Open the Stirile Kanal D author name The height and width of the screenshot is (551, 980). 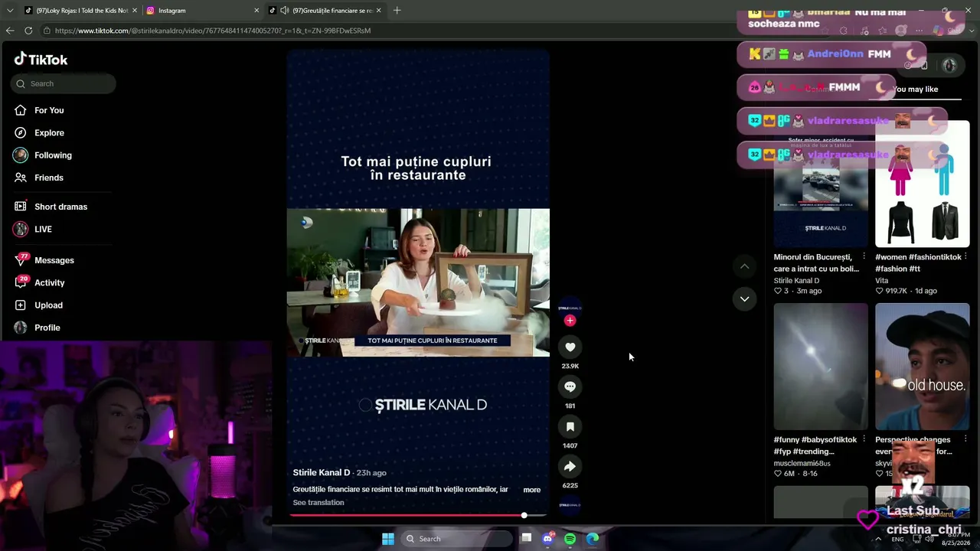tap(322, 473)
